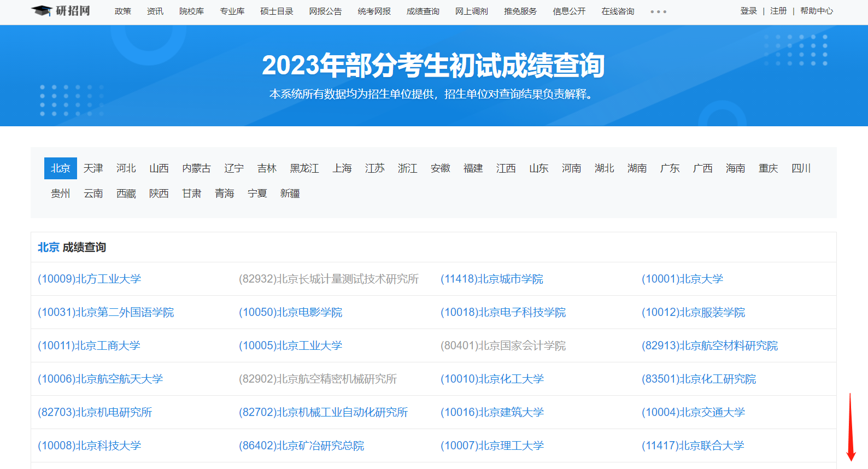Select 青海 province tab
The image size is (868, 469).
[x=225, y=194]
